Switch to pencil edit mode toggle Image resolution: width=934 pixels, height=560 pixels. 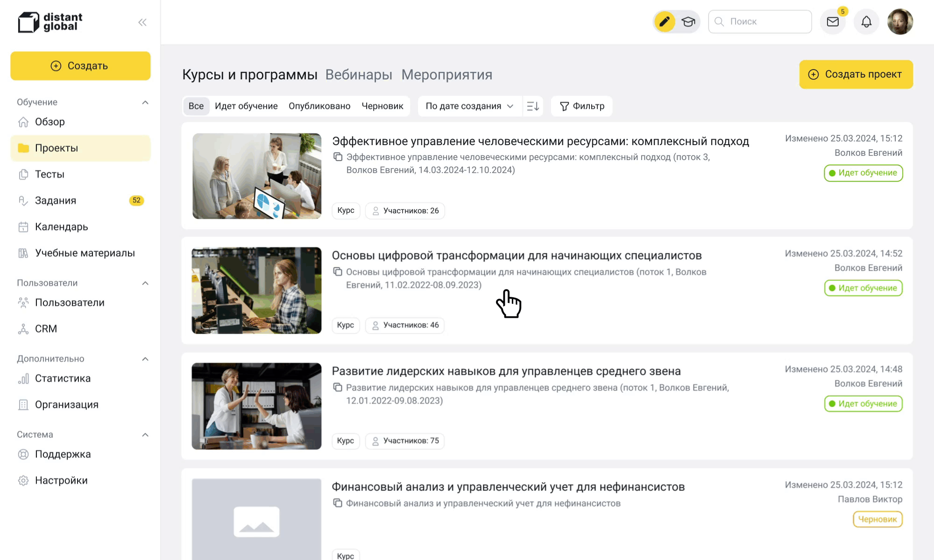(665, 22)
